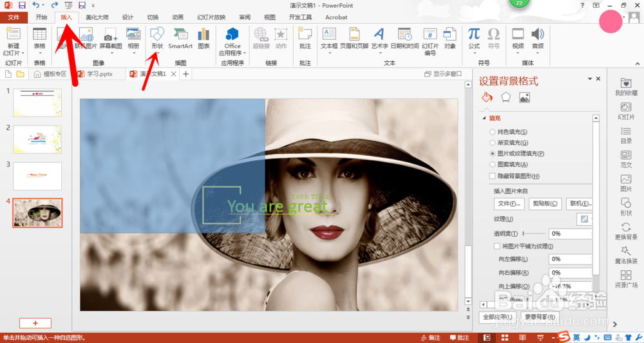Viewport: 644px width, 343px height.
Task: Add a comment via 批注 ribbon icon
Action: pos(305,35)
